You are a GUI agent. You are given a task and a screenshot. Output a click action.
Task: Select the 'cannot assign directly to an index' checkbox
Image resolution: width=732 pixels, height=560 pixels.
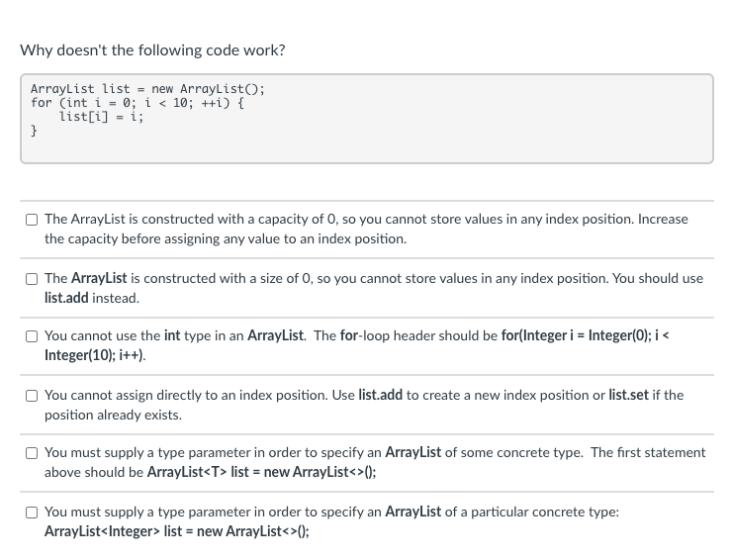click(32, 396)
